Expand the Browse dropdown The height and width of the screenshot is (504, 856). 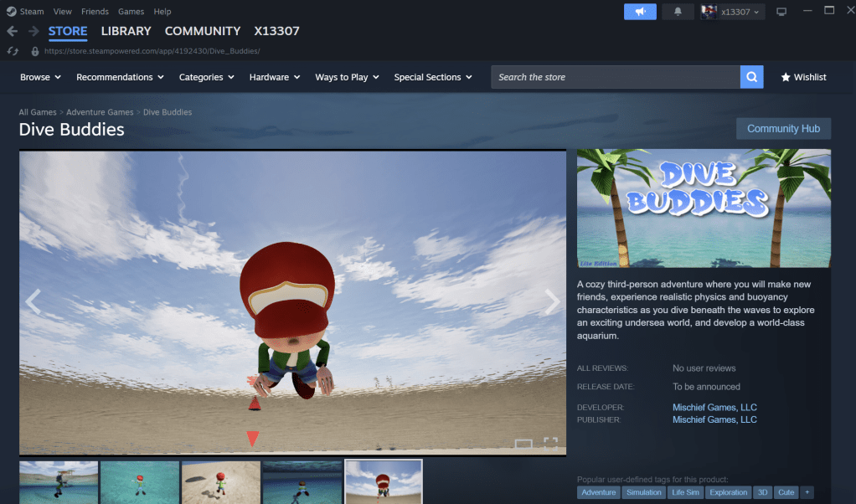coord(40,77)
